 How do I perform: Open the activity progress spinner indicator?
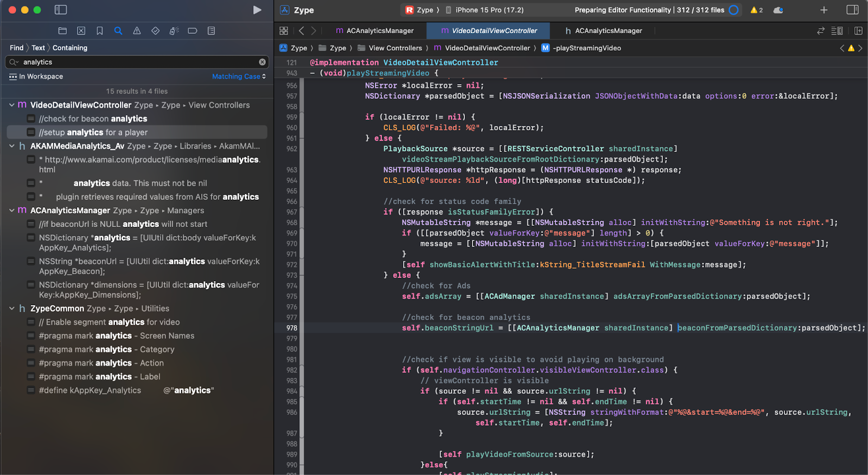pyautogui.click(x=733, y=10)
